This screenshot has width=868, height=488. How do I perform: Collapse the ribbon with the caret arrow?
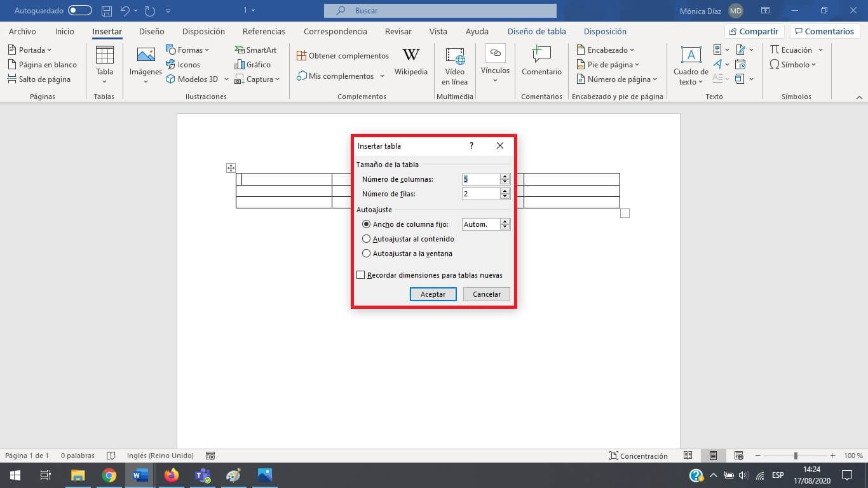pyautogui.click(x=859, y=97)
